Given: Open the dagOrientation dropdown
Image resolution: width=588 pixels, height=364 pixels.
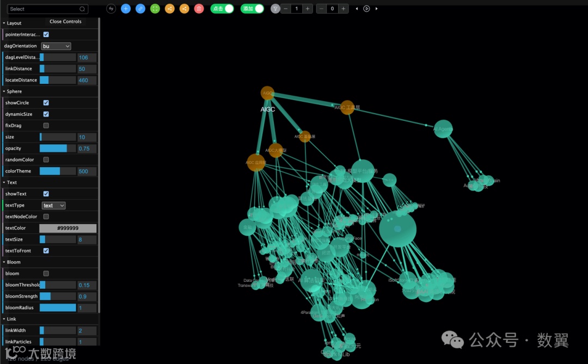Looking at the screenshot, I should (x=56, y=46).
